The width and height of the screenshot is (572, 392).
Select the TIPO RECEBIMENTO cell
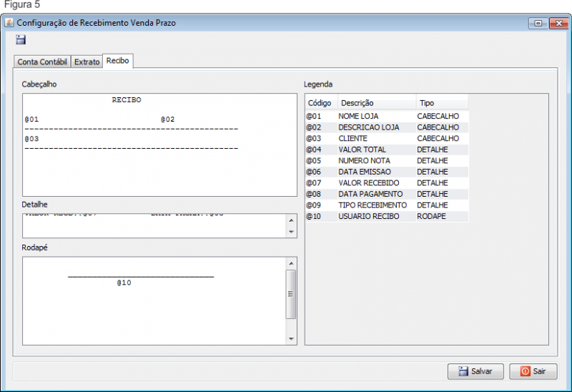[x=377, y=205]
